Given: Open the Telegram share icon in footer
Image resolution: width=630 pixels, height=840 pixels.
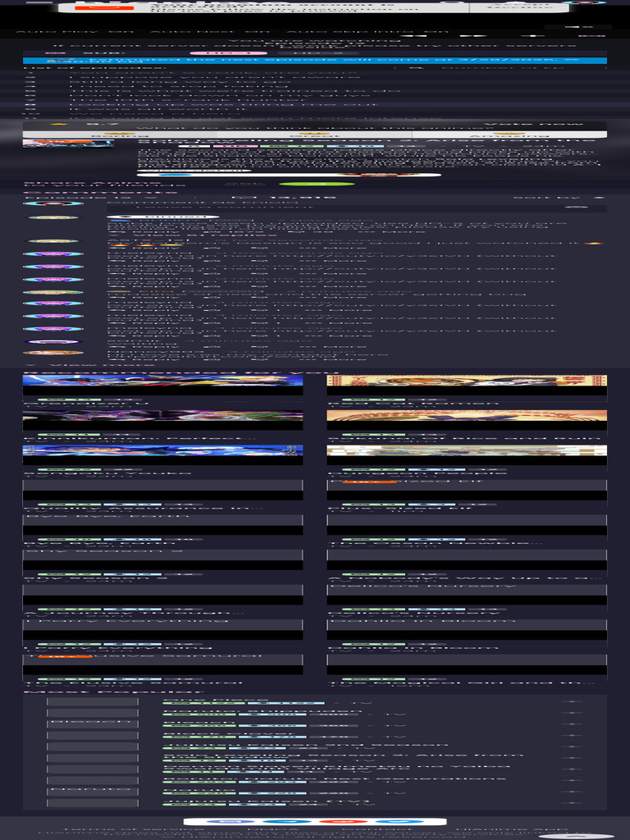Looking at the screenshot, I should [x=287, y=821].
